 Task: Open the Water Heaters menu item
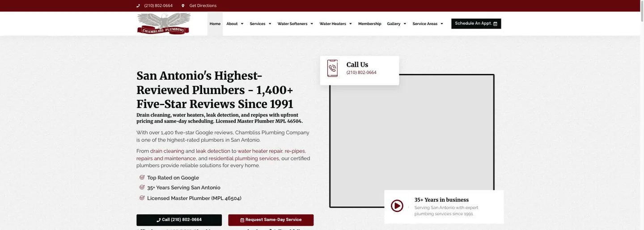(333, 24)
